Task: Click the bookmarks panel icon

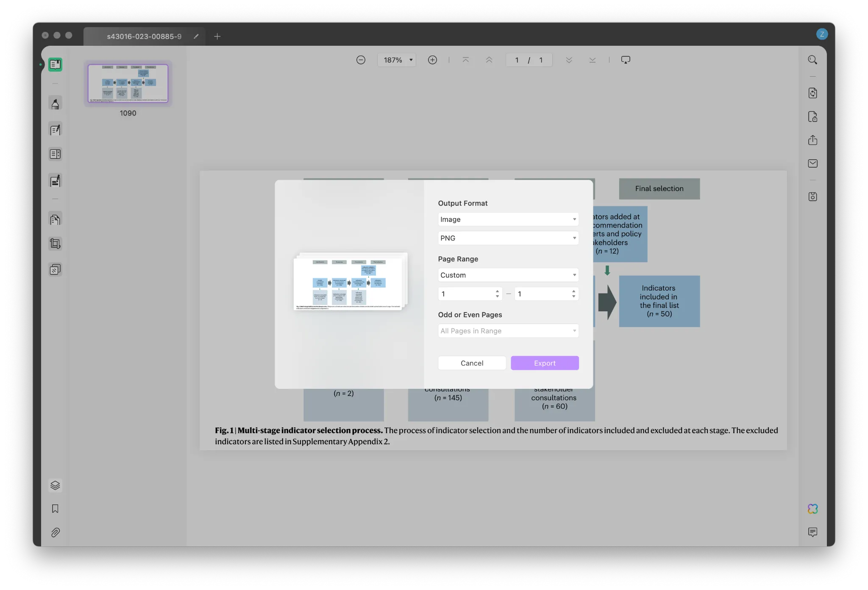Action: pyautogui.click(x=56, y=508)
